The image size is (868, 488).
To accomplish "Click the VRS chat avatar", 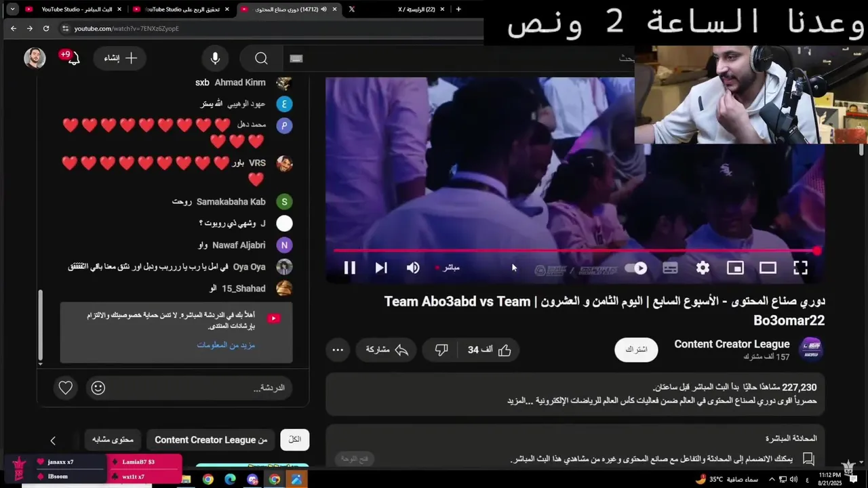I will click(284, 163).
